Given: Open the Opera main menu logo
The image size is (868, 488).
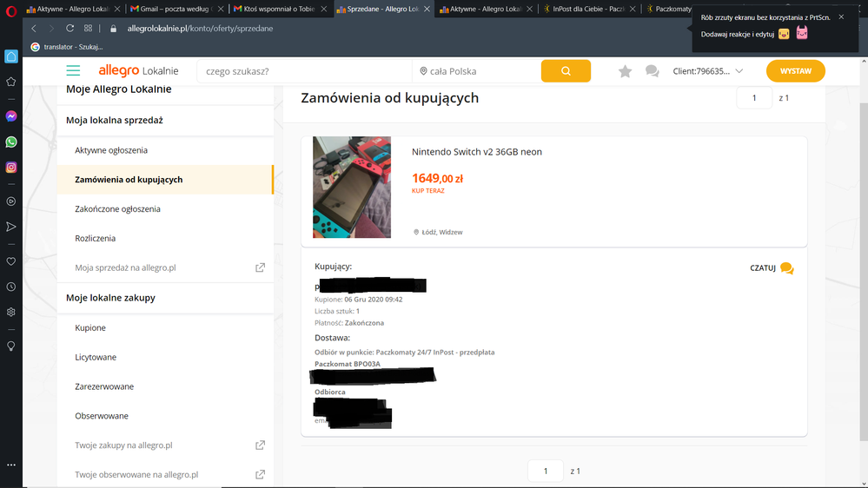Looking at the screenshot, I should click(x=11, y=10).
